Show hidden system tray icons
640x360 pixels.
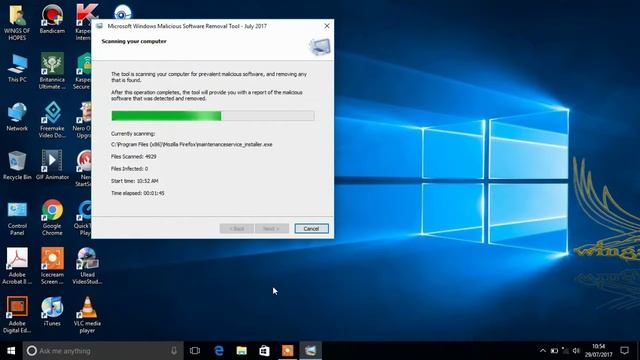click(542, 351)
